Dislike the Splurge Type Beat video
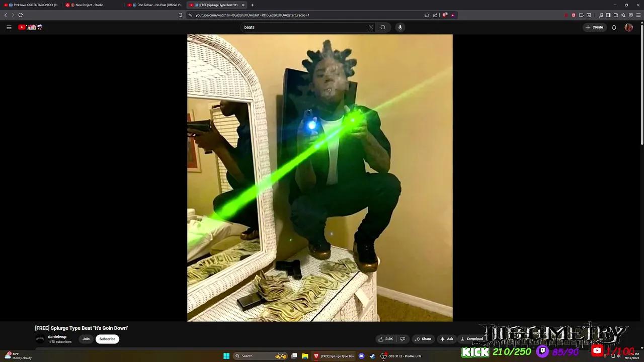Viewport: 644px width, 362px height. tap(402, 339)
